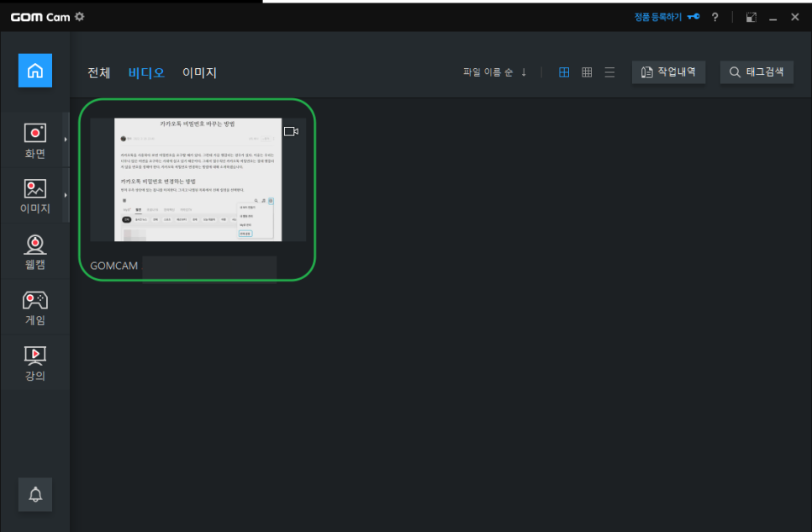Open 작업내역 (work history)
This screenshot has width=812, height=532.
tap(668, 72)
